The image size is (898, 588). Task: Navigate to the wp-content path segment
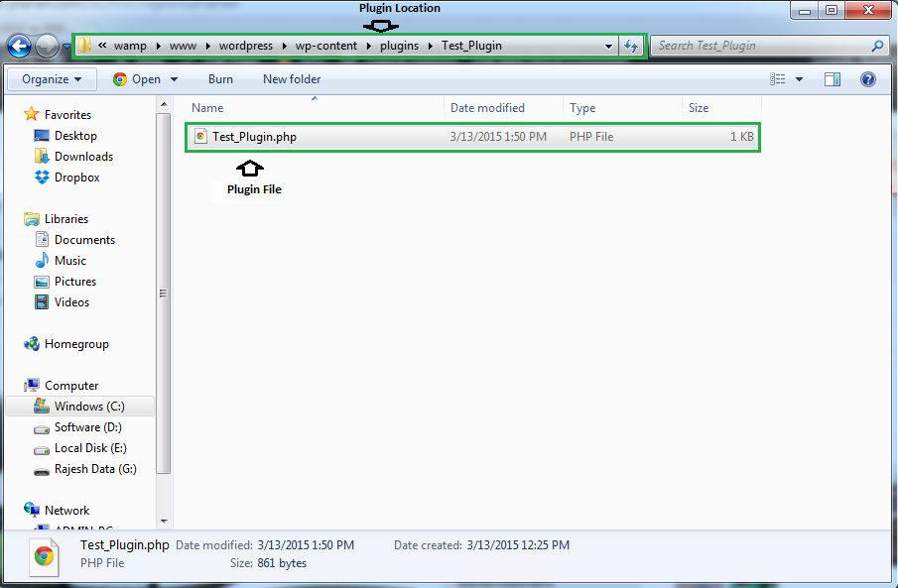tap(325, 46)
